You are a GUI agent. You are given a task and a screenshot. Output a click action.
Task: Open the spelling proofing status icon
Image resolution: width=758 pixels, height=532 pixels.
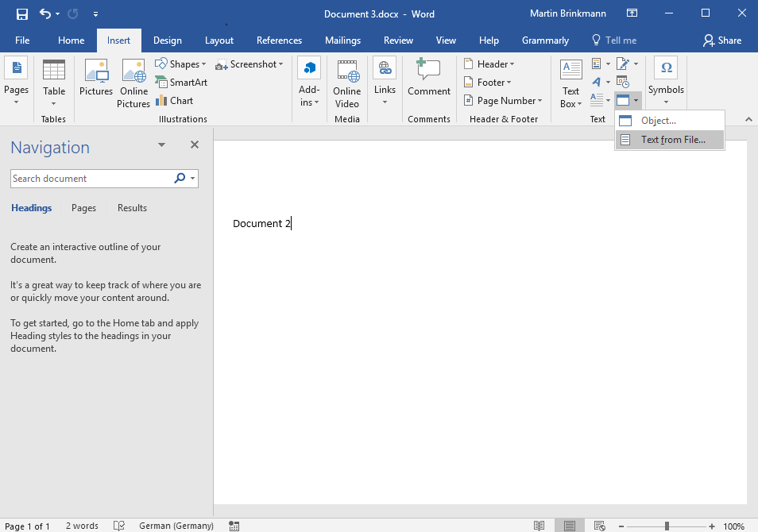click(x=119, y=526)
